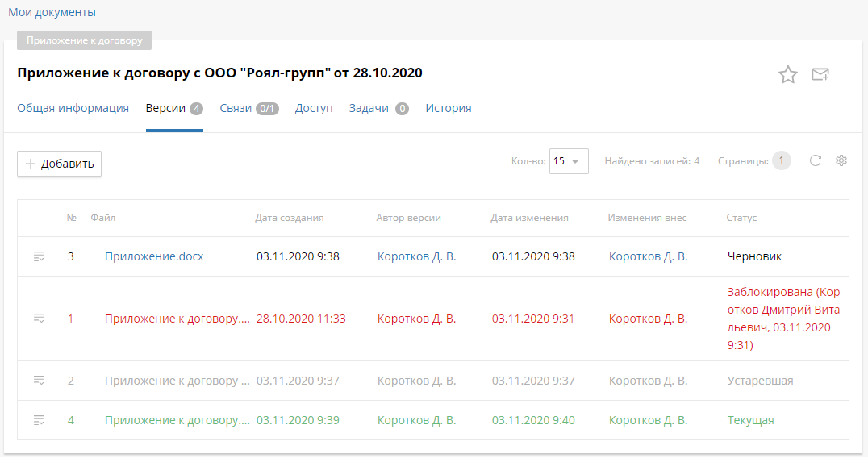The height and width of the screenshot is (458, 868).
Task: Mark document as favorite with star icon
Action: click(787, 75)
